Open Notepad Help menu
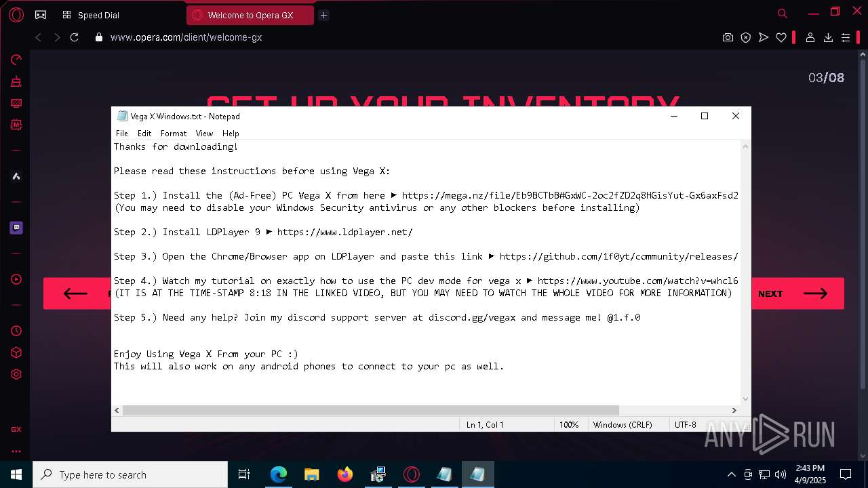The image size is (868, 488). click(x=231, y=134)
